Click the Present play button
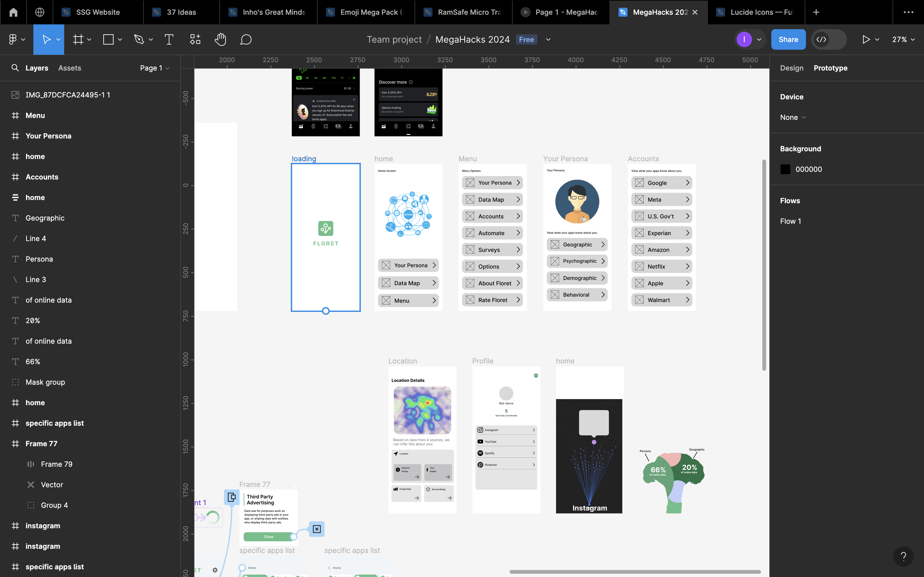The width and height of the screenshot is (924, 577). point(866,39)
